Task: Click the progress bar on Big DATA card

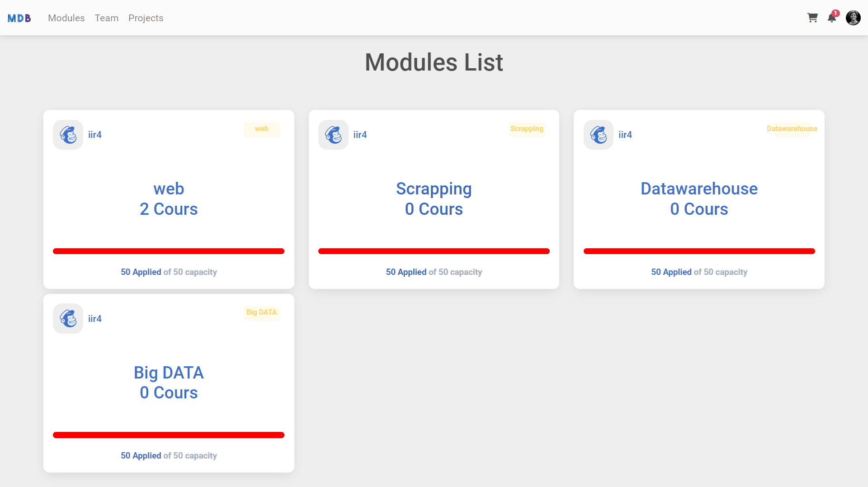Action: pos(169,435)
